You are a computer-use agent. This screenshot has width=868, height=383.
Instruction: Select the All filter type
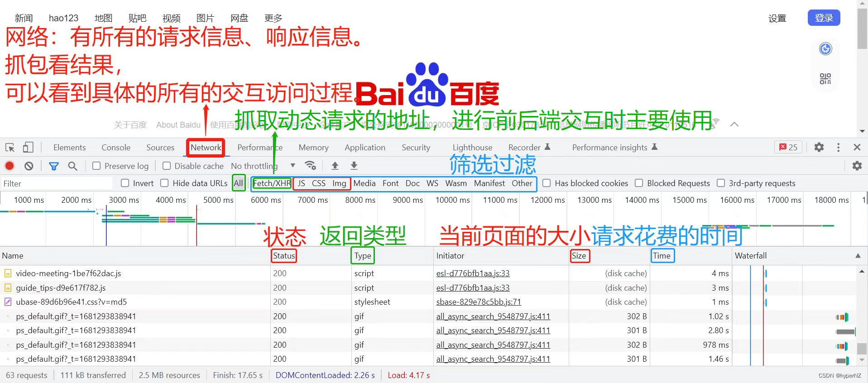[x=239, y=183]
